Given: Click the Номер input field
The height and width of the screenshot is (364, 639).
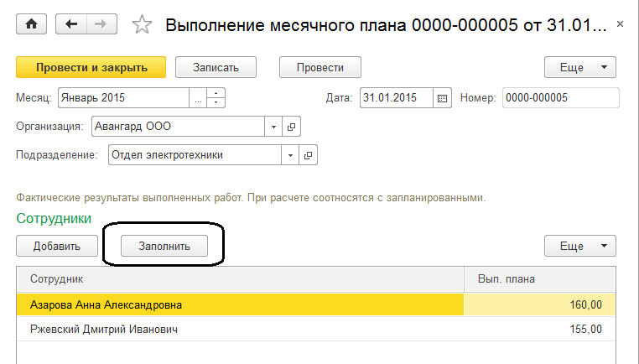Looking at the screenshot, I should click(560, 97).
